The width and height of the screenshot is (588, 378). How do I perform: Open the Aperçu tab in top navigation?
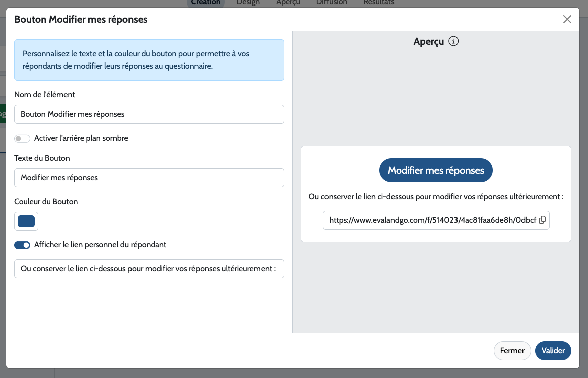click(288, 3)
